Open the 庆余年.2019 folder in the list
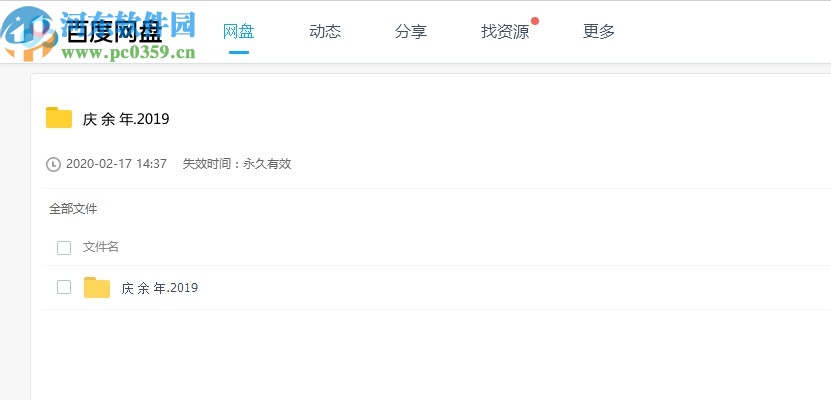This screenshot has height=400, width=831. 160,288
